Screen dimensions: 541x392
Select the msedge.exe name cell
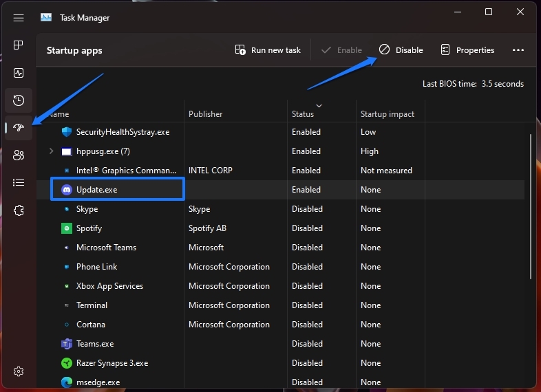[98, 382]
